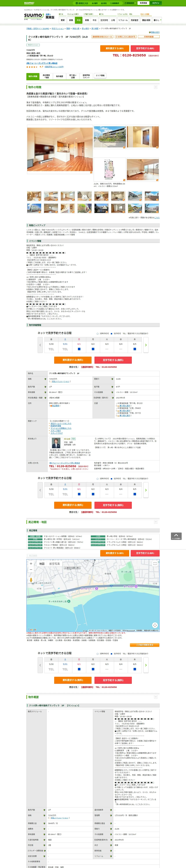Select the リフォーム navigation tab

(123, 20)
